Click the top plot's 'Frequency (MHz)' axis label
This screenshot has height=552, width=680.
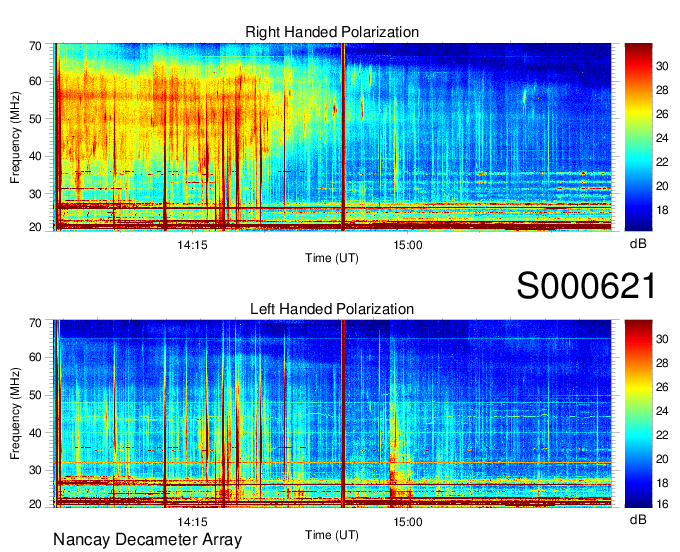(x=15, y=137)
